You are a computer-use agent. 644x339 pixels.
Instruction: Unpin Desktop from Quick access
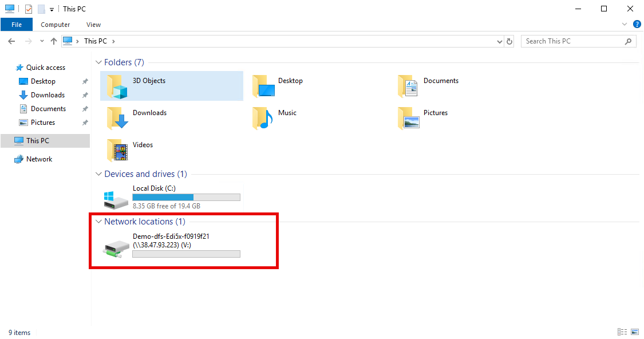tap(85, 81)
